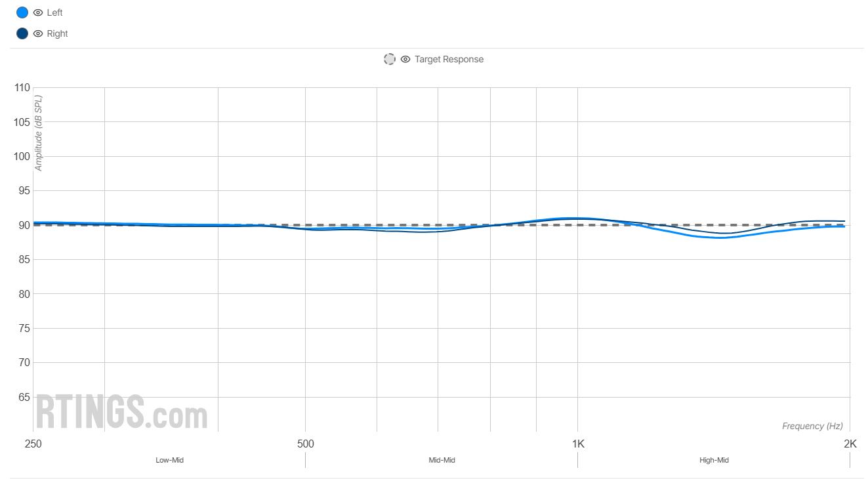Select the High-Mid band label
The image size is (868, 479).
714,460
